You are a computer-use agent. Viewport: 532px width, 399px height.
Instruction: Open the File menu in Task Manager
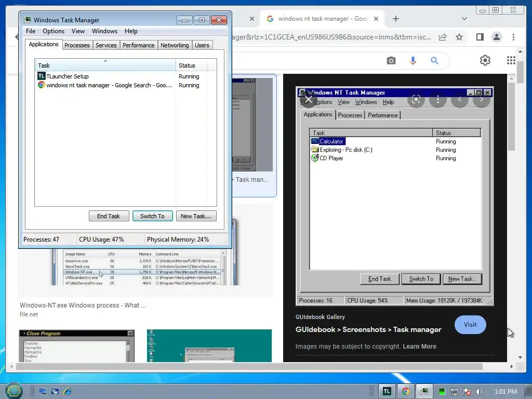click(31, 31)
